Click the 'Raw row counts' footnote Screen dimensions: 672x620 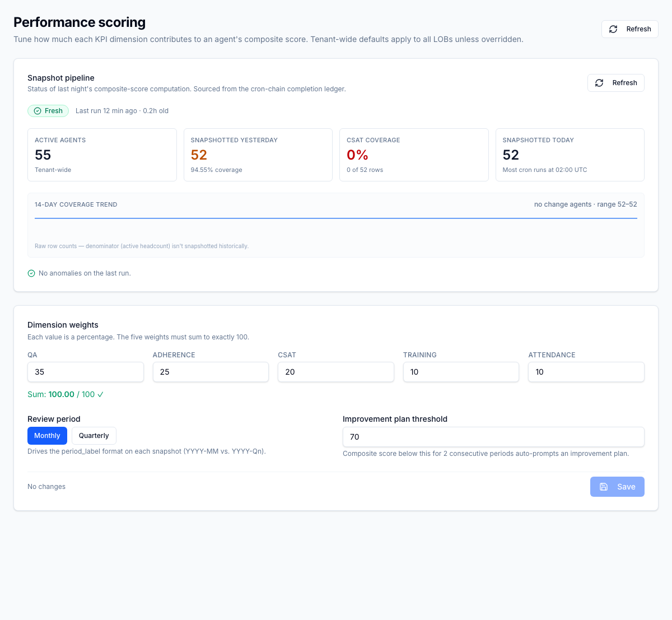click(142, 246)
